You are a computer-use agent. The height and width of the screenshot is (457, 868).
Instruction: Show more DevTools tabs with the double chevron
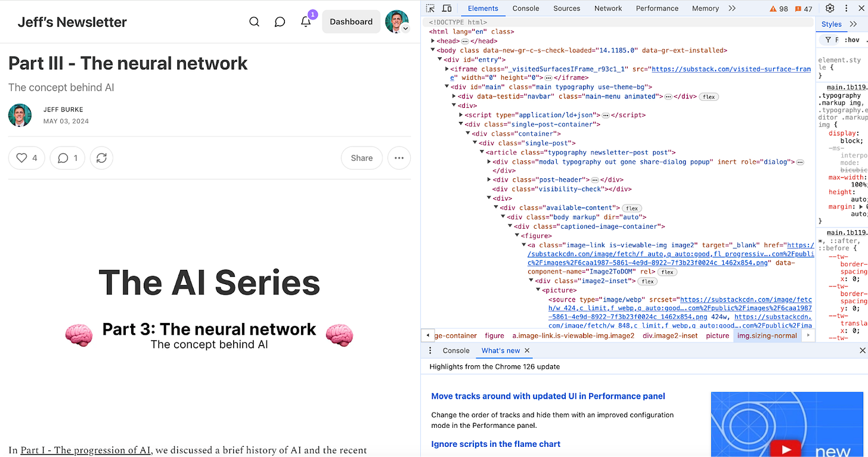(x=732, y=8)
